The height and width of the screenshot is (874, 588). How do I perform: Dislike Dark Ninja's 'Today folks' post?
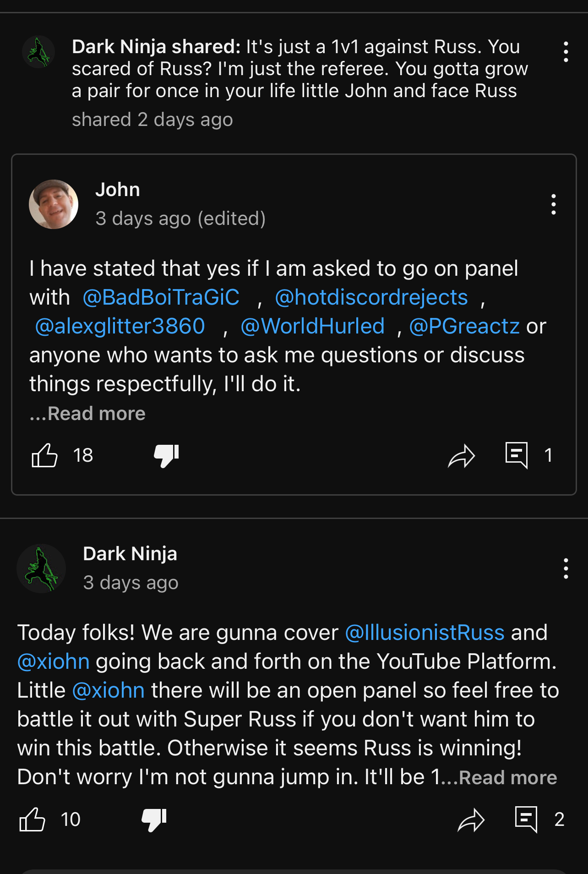click(x=154, y=819)
